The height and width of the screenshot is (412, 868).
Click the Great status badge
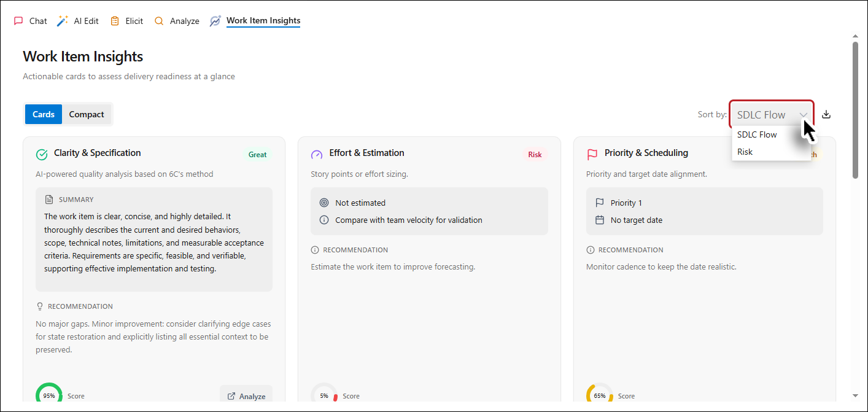(258, 155)
